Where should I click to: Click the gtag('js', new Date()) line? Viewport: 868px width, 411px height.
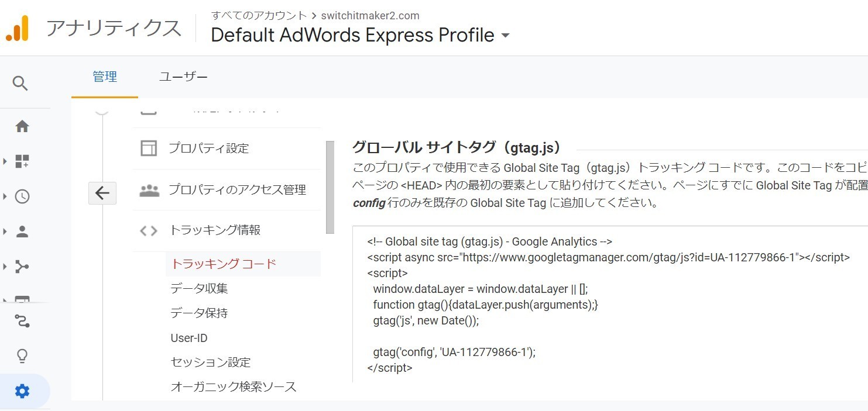click(x=426, y=320)
